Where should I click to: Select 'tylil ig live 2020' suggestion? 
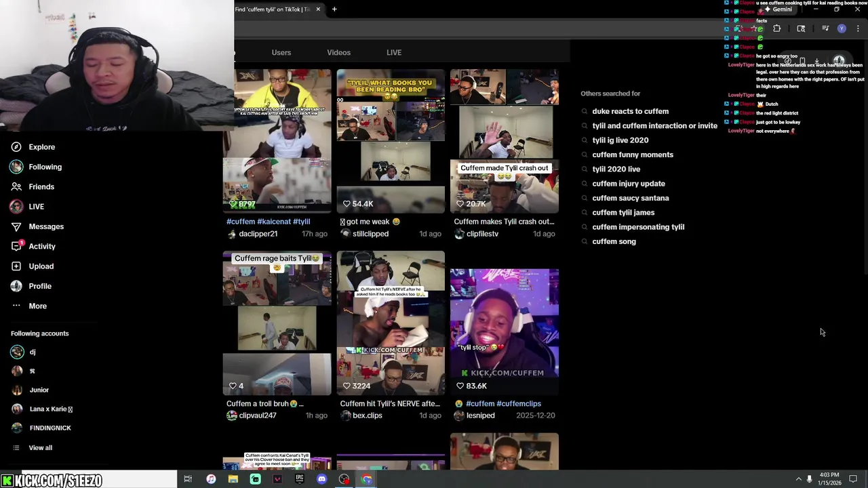(x=620, y=140)
